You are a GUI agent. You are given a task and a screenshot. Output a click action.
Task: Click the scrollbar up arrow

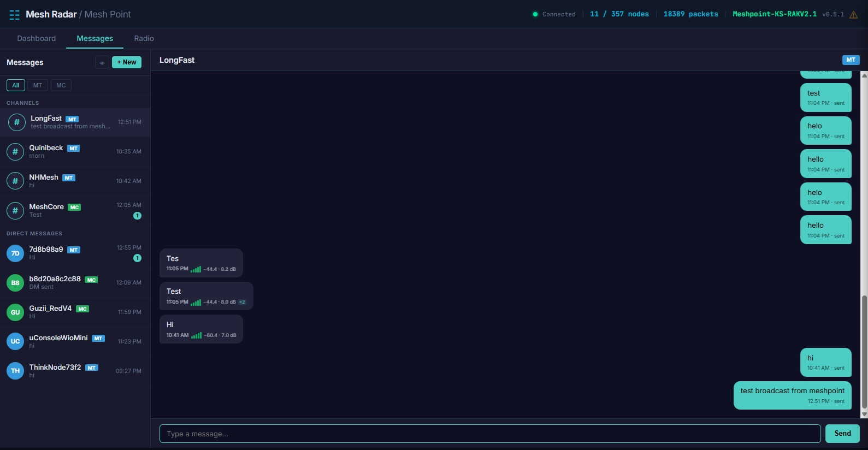click(864, 75)
